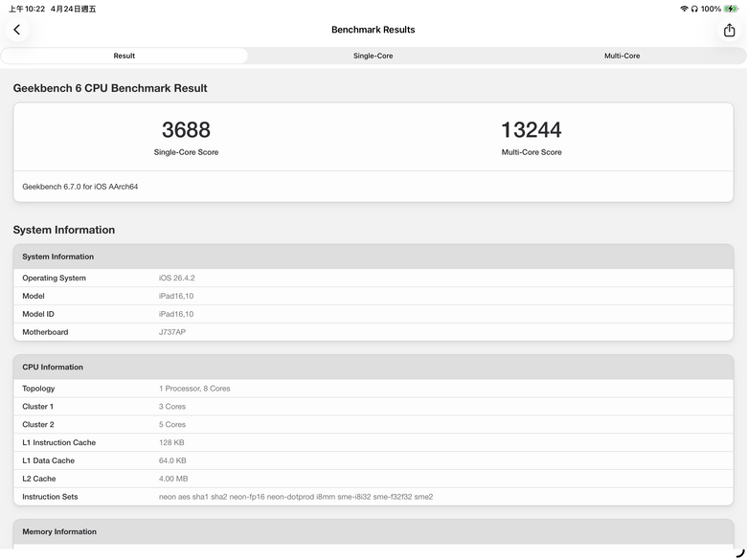Tap the L1 Data Cache label
Screen dimensions: 747x560
pos(48,460)
